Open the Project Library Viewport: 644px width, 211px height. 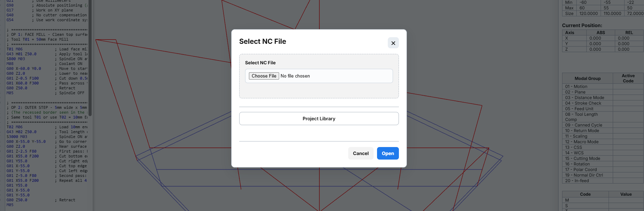point(319,119)
